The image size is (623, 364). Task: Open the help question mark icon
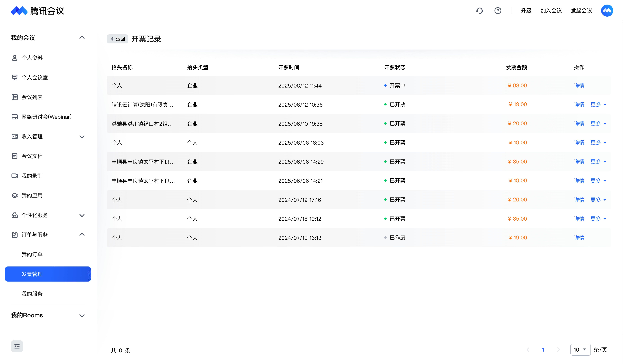tap(498, 11)
